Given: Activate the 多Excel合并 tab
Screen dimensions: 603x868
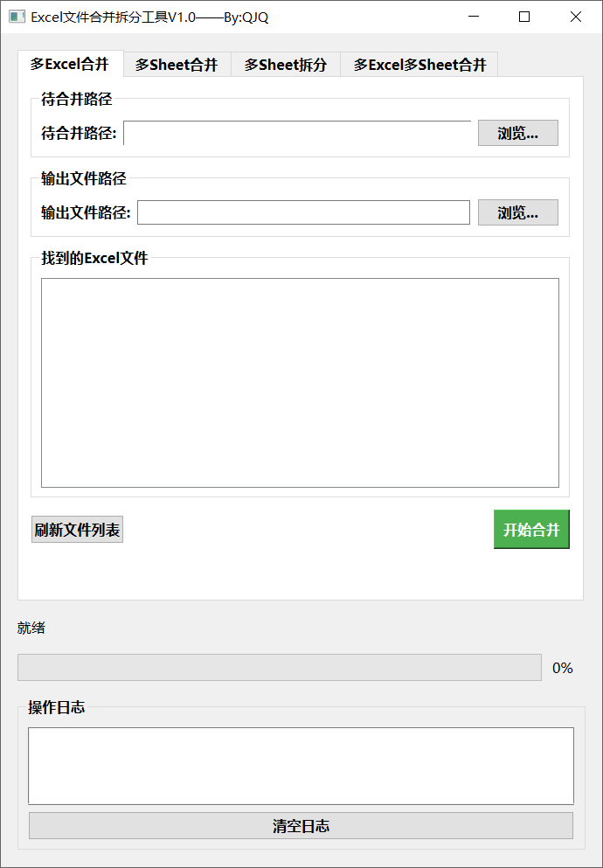Looking at the screenshot, I should pos(69,64).
